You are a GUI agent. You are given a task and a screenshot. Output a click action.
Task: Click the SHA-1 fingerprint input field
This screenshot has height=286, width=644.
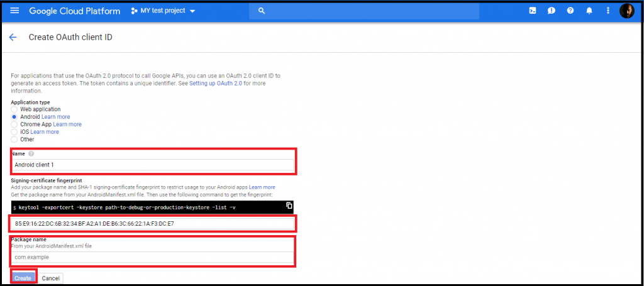(152, 224)
